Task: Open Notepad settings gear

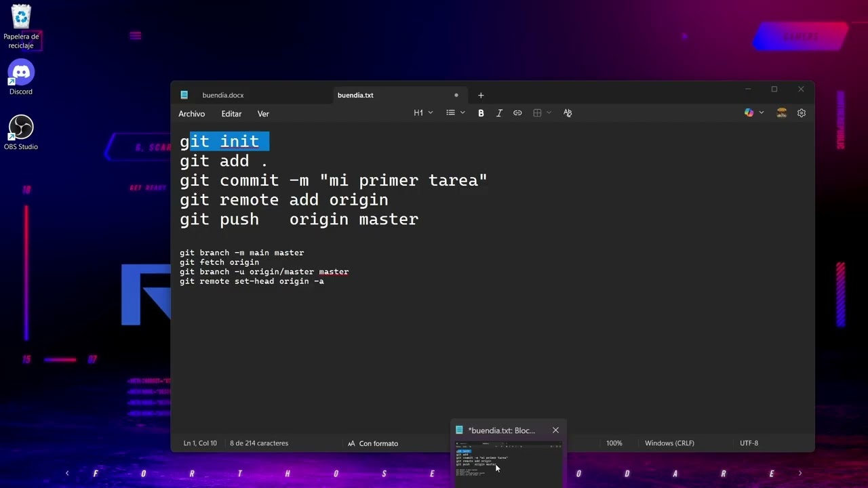Action: (802, 113)
